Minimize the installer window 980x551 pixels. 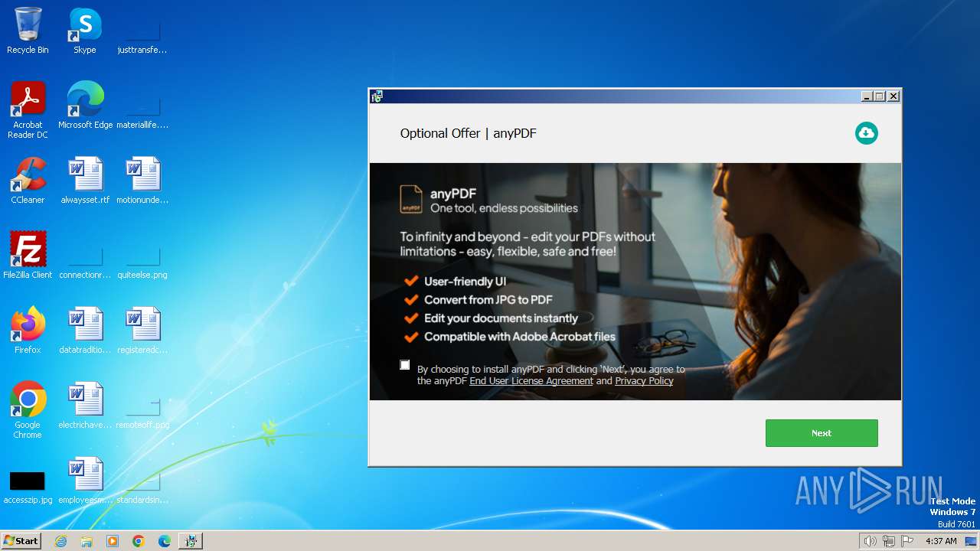tap(867, 96)
